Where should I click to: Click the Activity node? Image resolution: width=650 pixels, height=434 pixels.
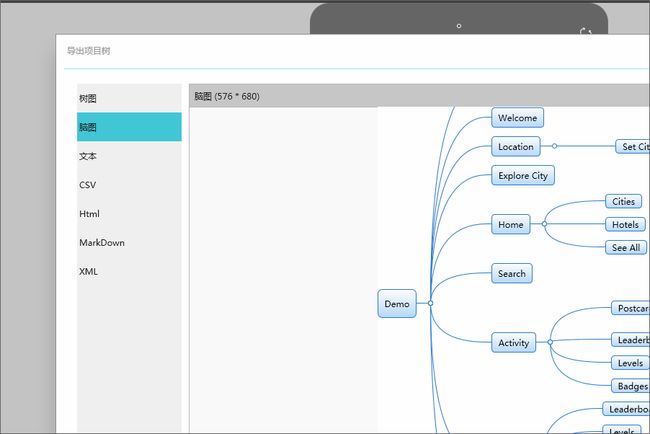(514, 343)
